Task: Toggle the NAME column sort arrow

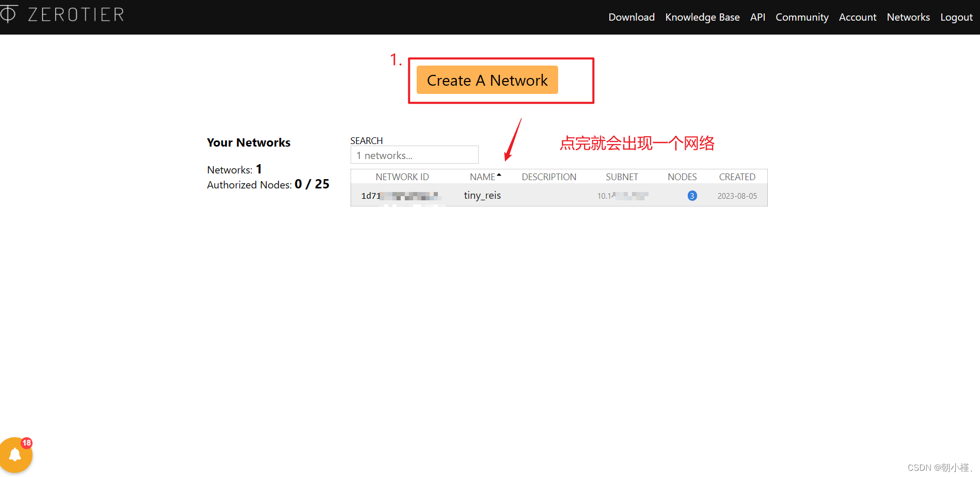Action: click(499, 176)
